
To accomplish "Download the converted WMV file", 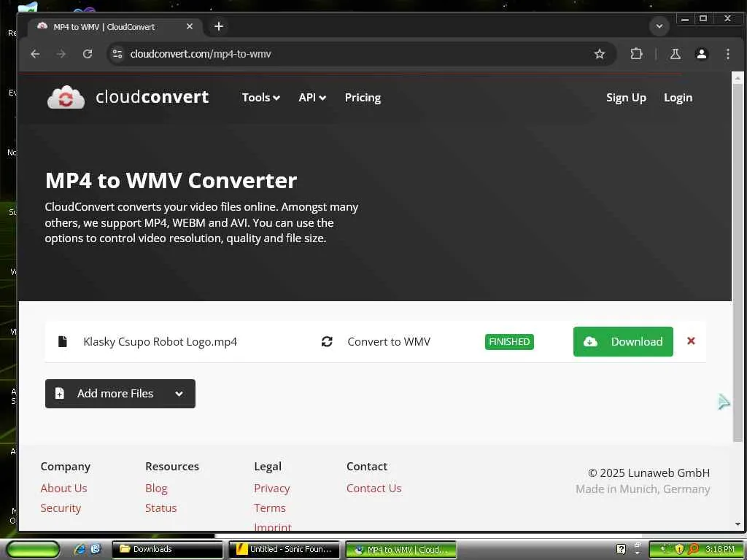I will point(623,341).
